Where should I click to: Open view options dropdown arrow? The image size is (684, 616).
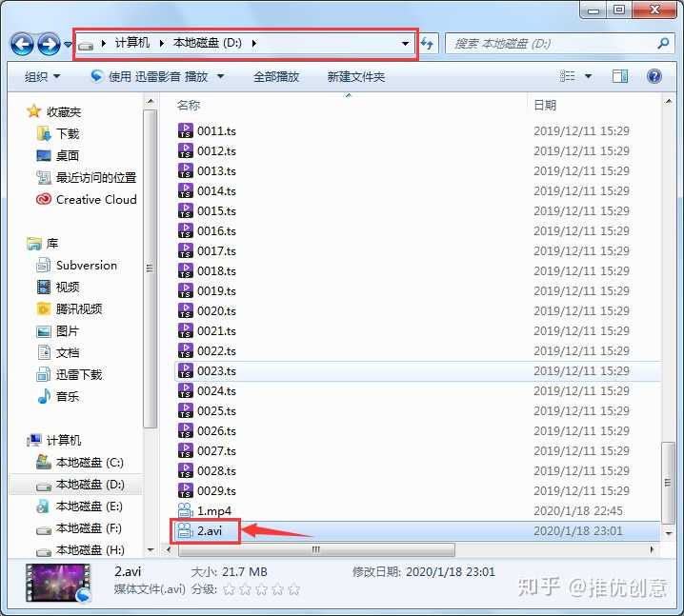pos(588,76)
